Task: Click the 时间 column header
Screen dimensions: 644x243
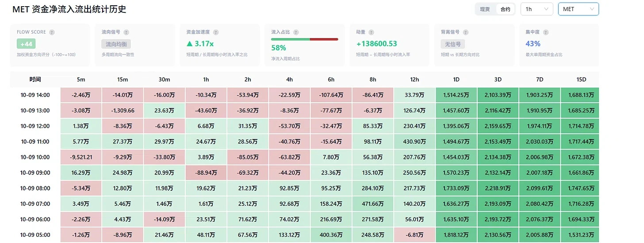Action: (x=35, y=80)
